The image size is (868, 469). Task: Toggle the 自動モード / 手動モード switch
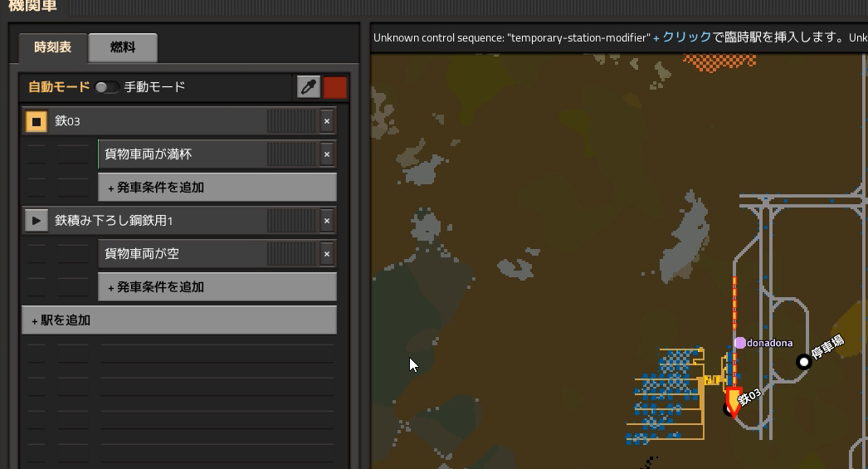pos(107,87)
